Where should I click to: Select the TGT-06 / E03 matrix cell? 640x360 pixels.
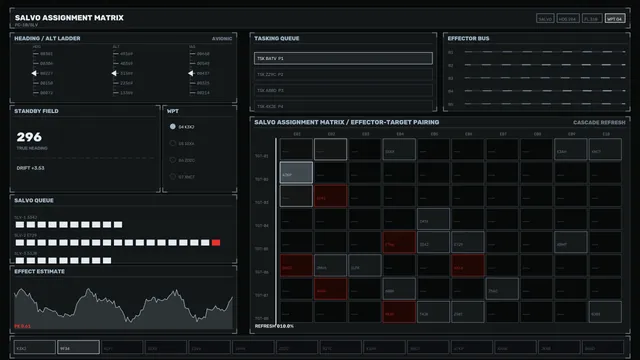[x=365, y=265]
